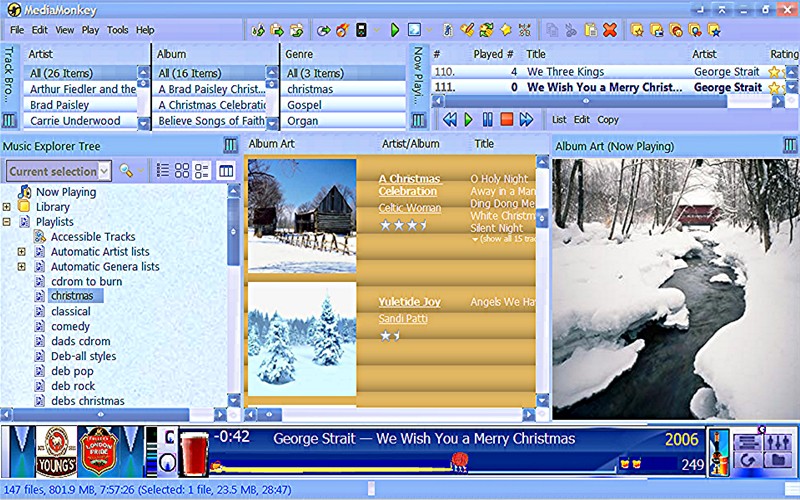Open dropdown arrow beside visualization icon
The width and height of the screenshot is (800, 500).
tap(430, 30)
